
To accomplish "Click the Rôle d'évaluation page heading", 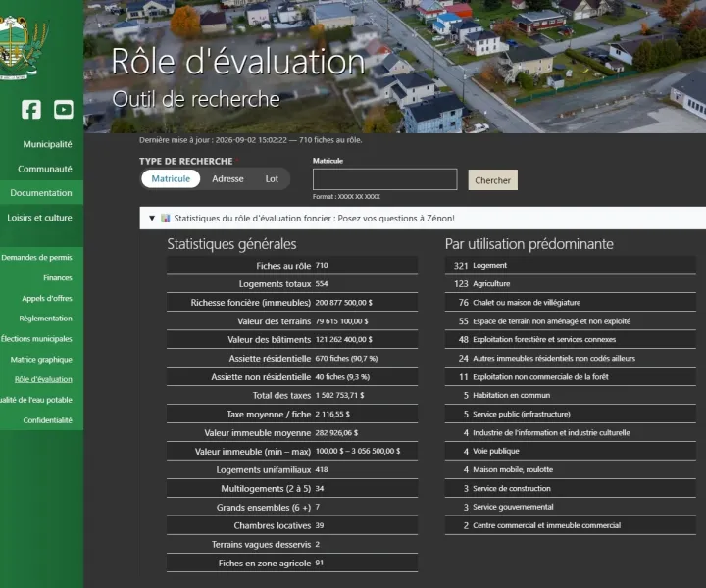I will coord(237,61).
